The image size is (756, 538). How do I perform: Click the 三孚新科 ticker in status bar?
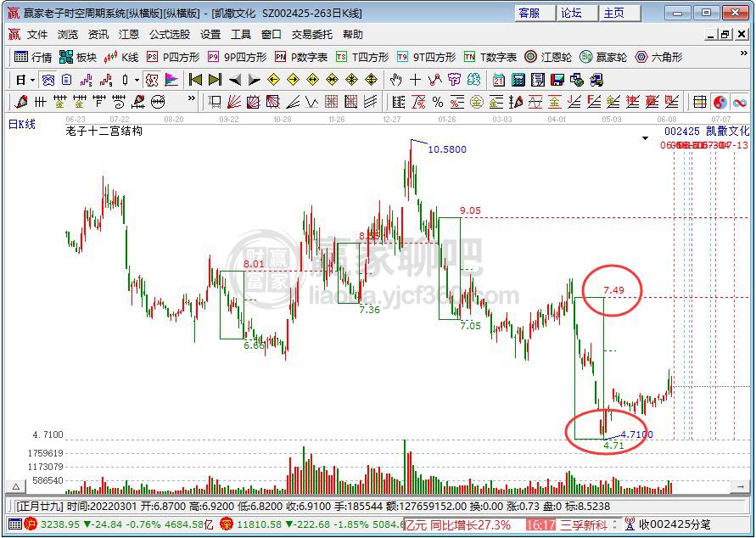pyautogui.click(x=584, y=524)
